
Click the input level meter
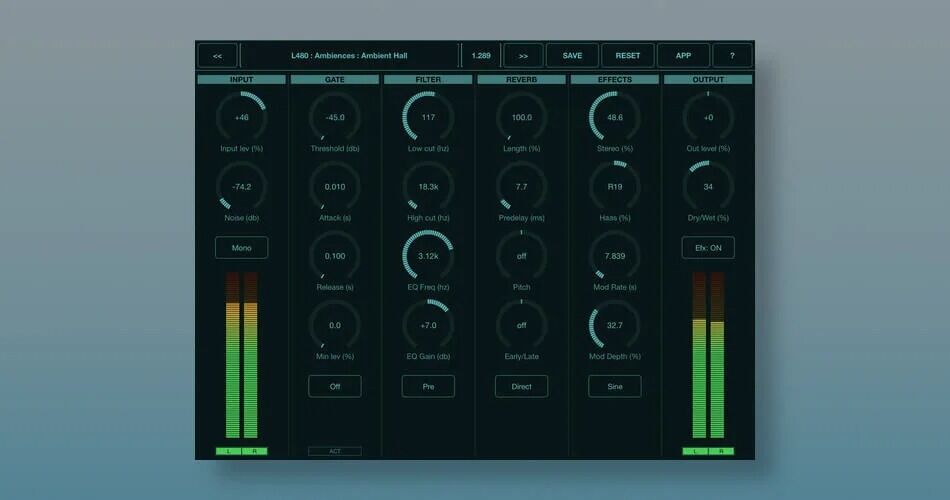pos(241,355)
